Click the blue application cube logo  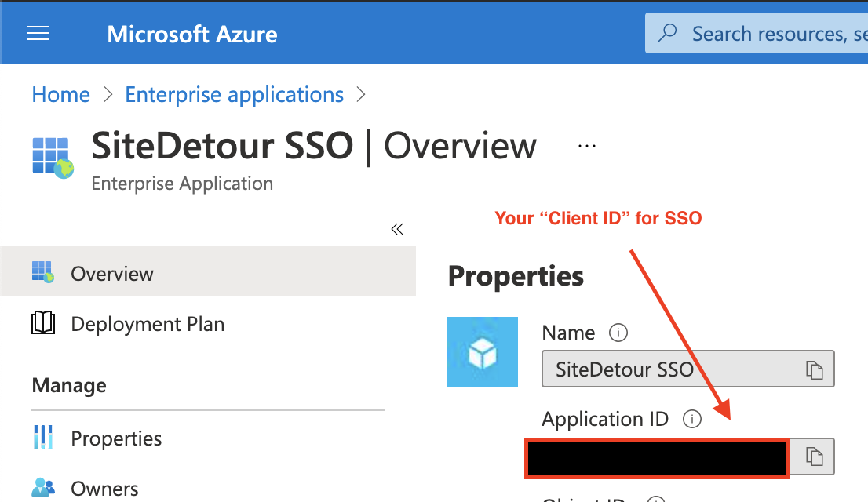tap(482, 352)
